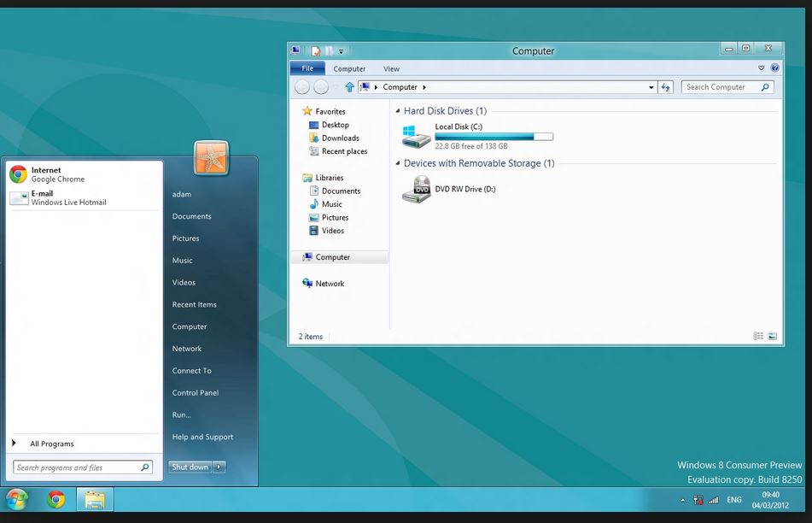Click the Search programs and files box
Screen dimensions: 812x523
click(x=82, y=467)
